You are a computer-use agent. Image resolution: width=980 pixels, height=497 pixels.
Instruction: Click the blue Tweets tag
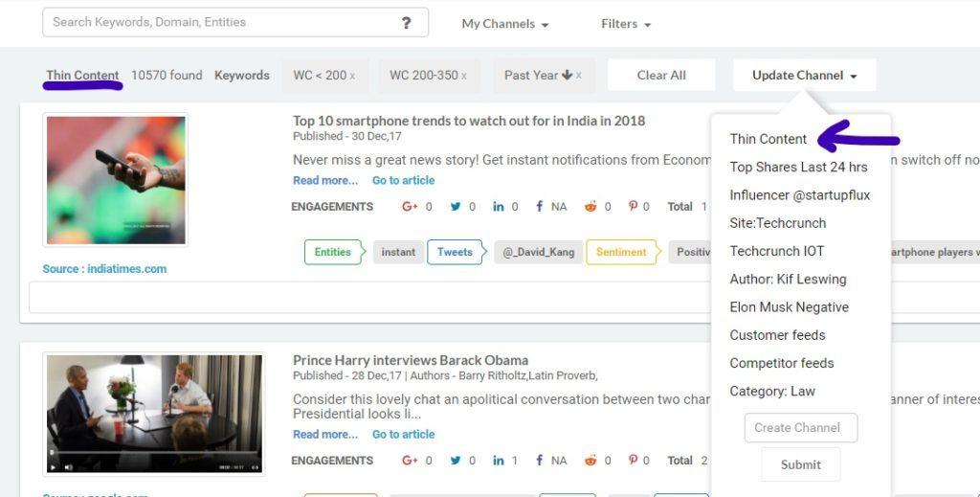tap(456, 252)
